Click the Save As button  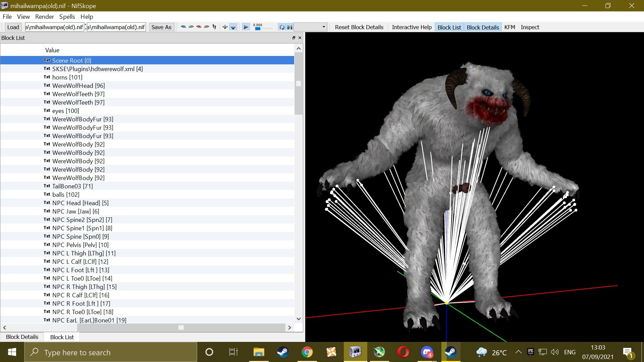[161, 27]
